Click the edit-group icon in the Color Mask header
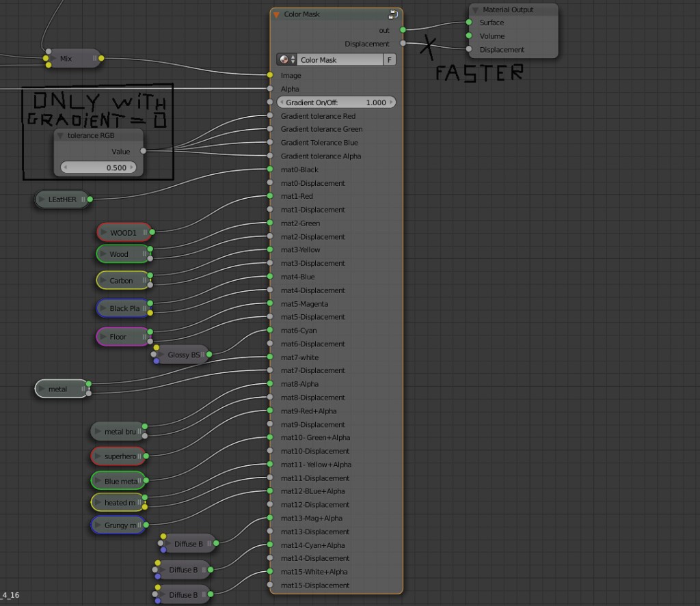 click(x=393, y=14)
